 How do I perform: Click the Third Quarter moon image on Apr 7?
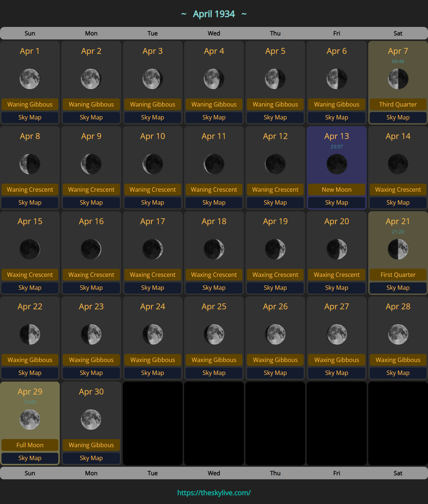tap(398, 79)
